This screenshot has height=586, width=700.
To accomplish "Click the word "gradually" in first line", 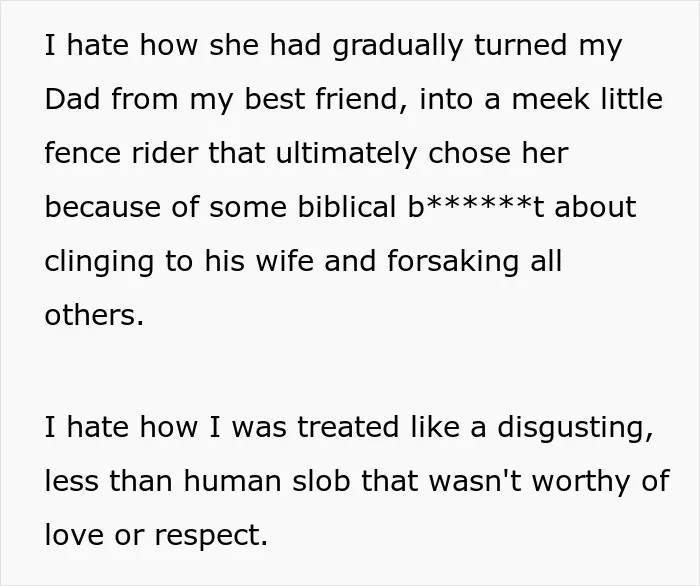I will pos(398,47).
